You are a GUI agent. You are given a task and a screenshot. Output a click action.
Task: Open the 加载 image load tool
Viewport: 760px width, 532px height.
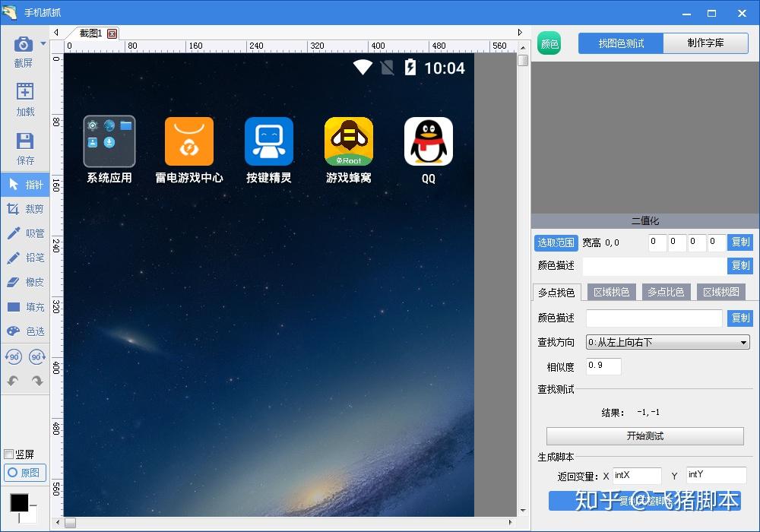(x=25, y=97)
